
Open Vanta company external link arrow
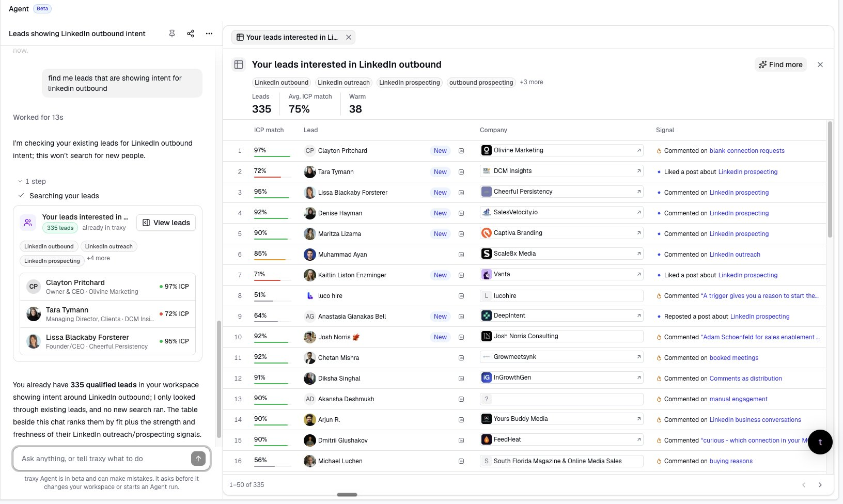click(639, 274)
